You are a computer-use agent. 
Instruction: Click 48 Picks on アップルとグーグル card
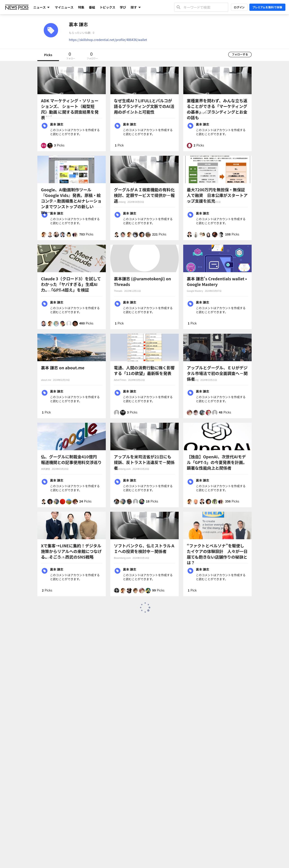225,412
